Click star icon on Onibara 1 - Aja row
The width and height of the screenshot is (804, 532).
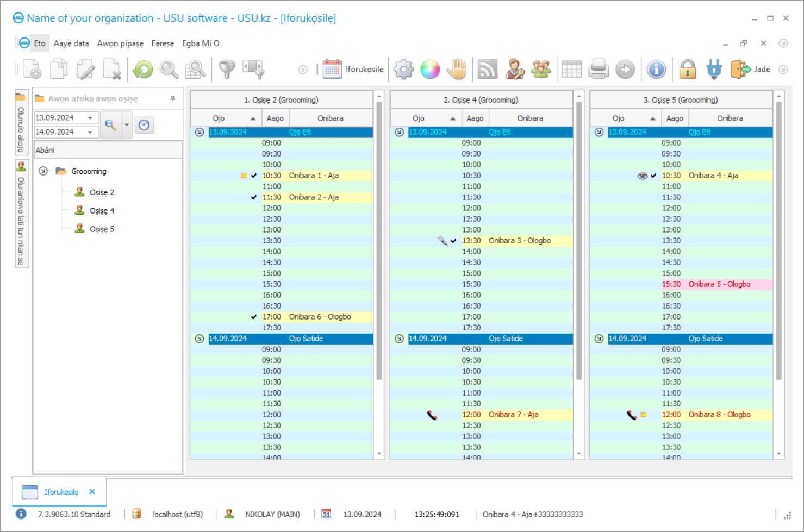[244, 176]
